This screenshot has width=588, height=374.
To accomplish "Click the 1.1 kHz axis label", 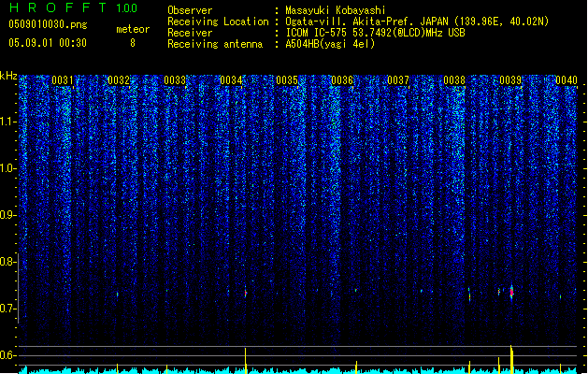I will pos(8,122).
